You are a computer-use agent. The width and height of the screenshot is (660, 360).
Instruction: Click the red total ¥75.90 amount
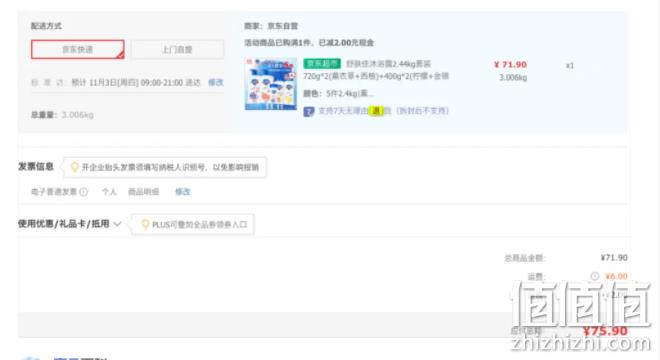point(605,331)
